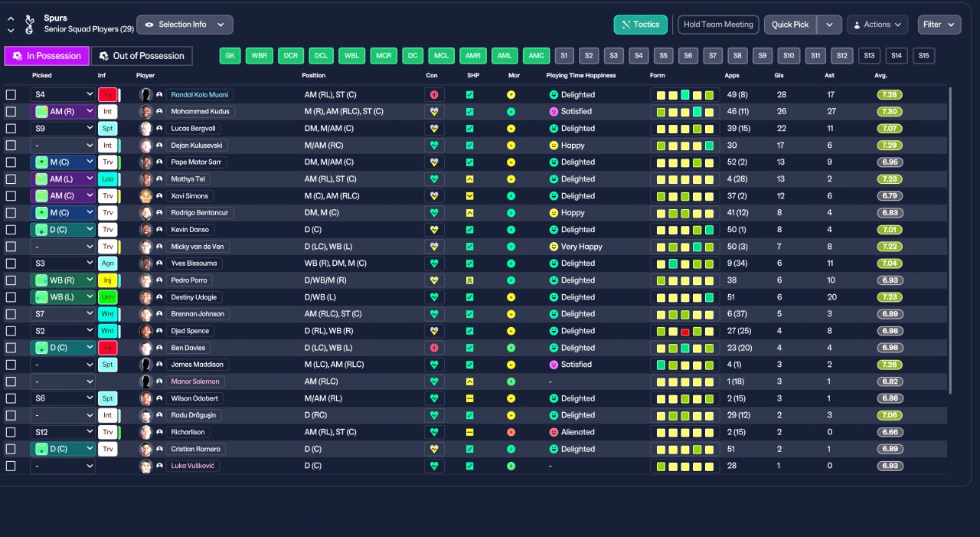Viewport: 980px width, 537px height.
Task: Open the Filter dropdown
Action: point(939,25)
